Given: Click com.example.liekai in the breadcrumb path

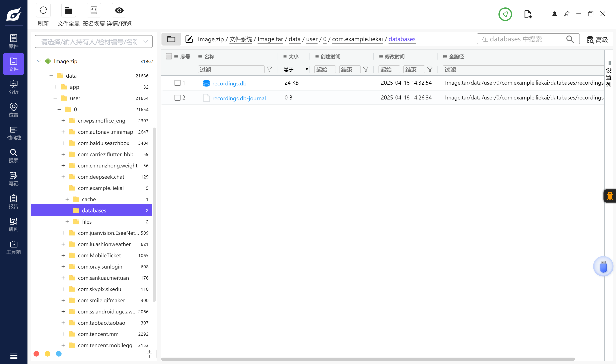Looking at the screenshot, I should point(357,39).
